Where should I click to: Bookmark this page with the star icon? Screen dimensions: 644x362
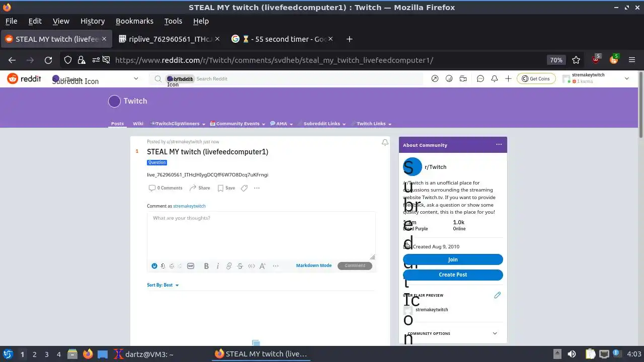click(x=576, y=60)
